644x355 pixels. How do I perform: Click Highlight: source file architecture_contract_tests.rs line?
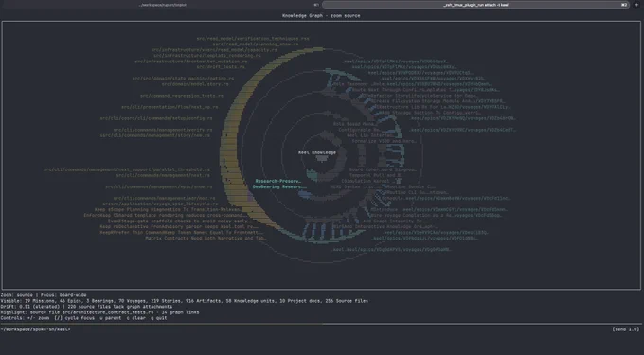pos(99,312)
